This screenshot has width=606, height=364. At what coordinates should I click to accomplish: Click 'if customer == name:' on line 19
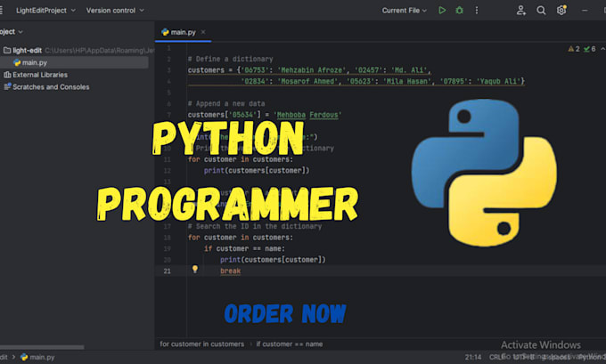click(x=245, y=248)
